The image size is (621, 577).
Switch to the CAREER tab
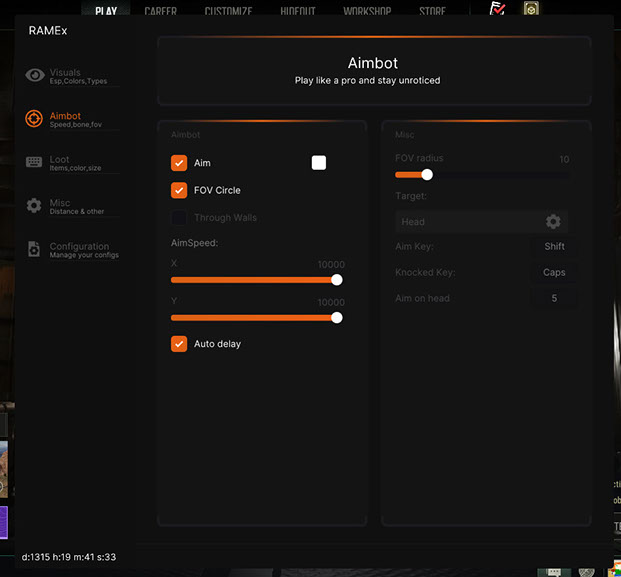[161, 12]
